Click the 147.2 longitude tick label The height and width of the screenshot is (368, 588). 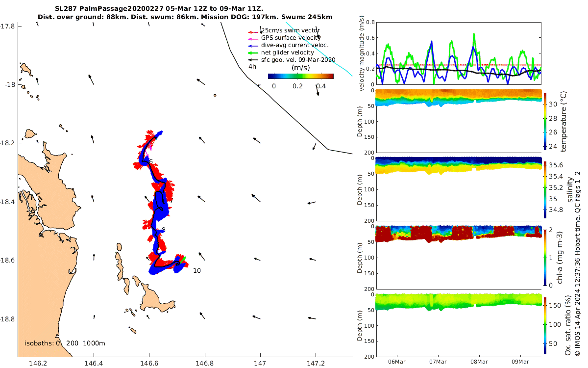click(x=316, y=363)
